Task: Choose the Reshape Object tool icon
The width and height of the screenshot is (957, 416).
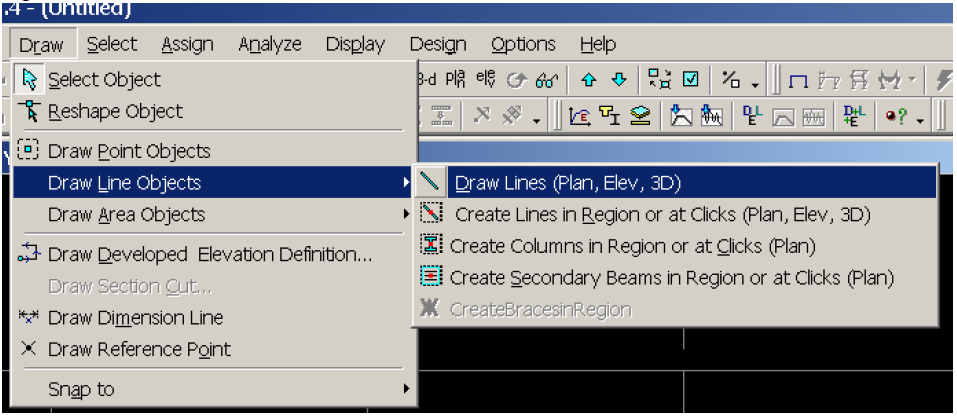Action: [28, 112]
